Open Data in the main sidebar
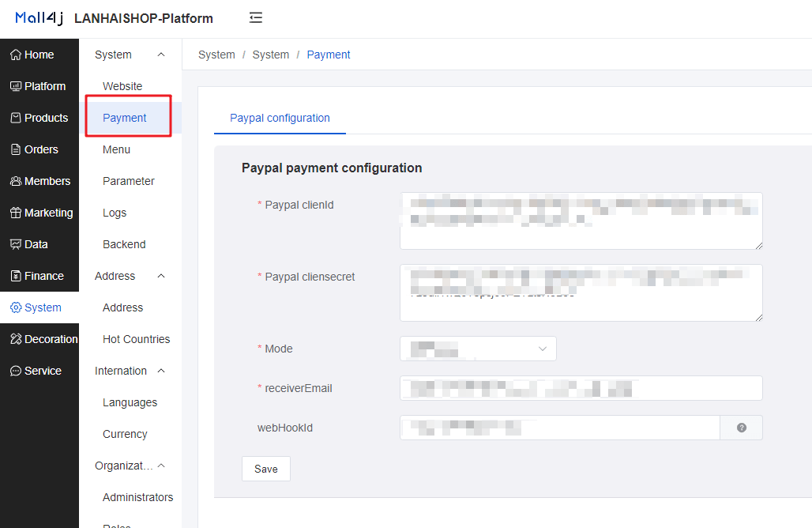812x528 pixels. click(x=39, y=244)
